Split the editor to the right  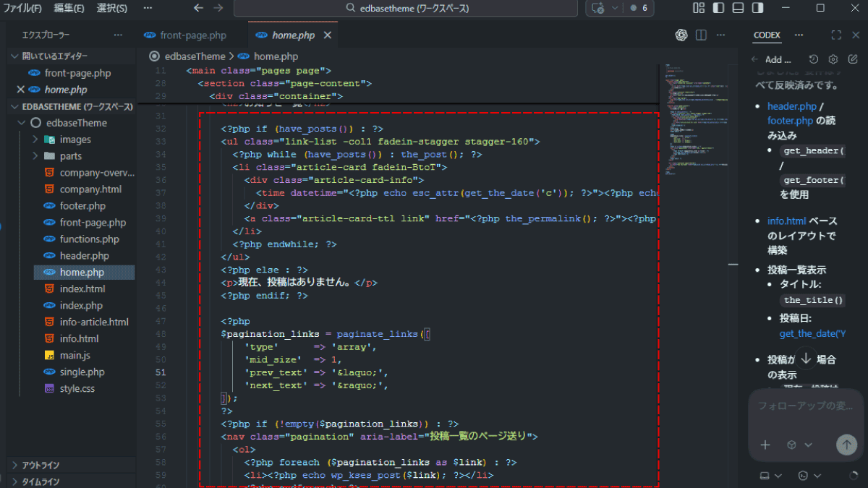point(701,35)
